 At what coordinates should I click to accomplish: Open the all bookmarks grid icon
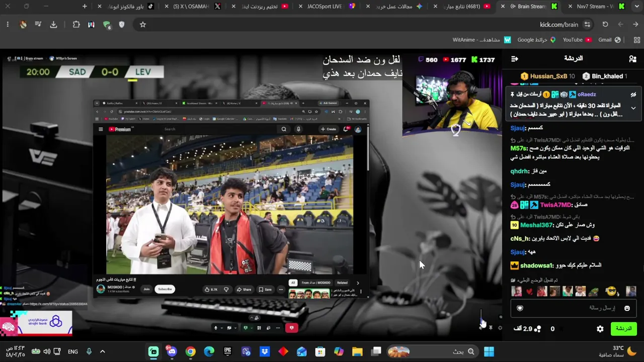pos(636,40)
